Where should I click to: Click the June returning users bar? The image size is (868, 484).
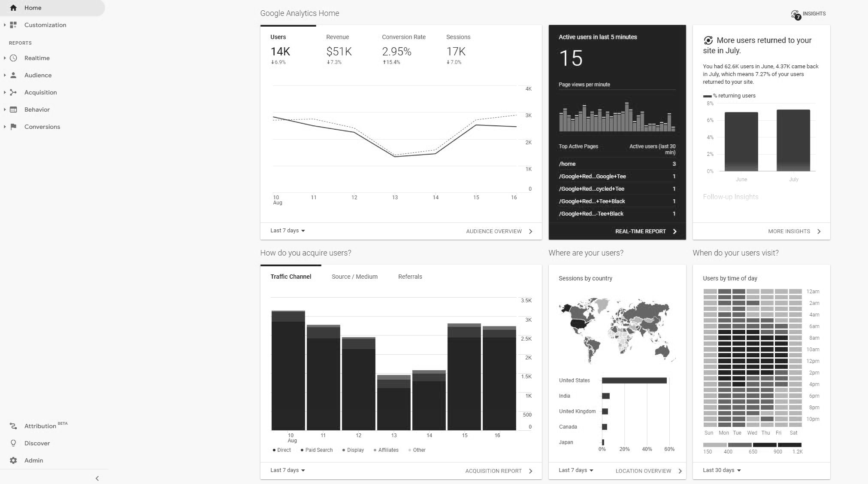741,142
